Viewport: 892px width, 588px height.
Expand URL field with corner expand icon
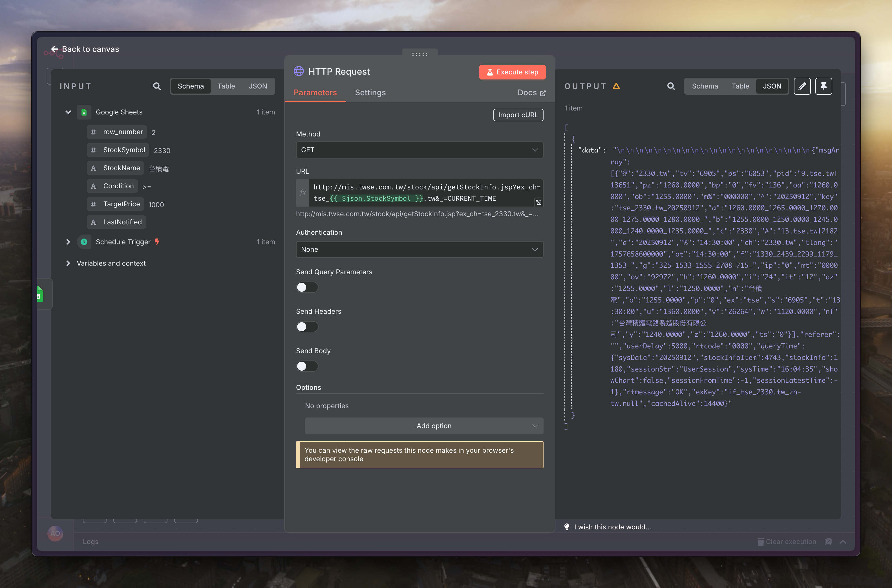click(538, 202)
